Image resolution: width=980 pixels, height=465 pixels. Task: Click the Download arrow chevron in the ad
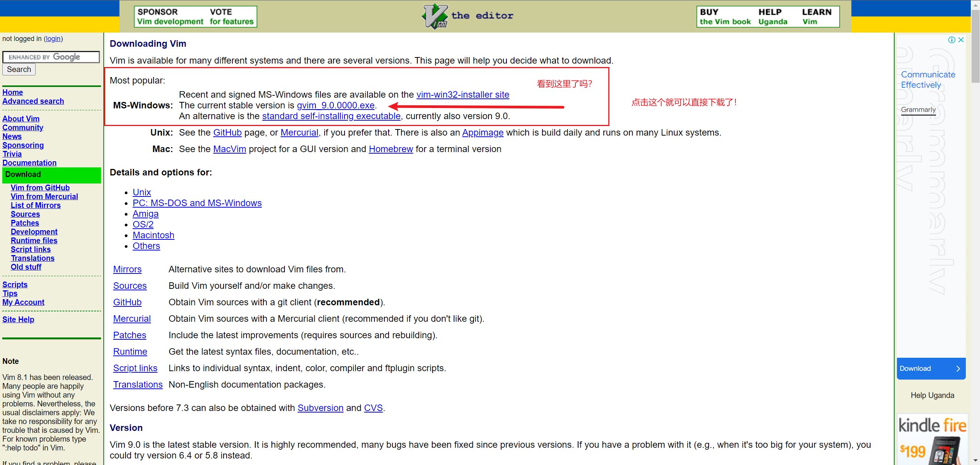[958, 368]
